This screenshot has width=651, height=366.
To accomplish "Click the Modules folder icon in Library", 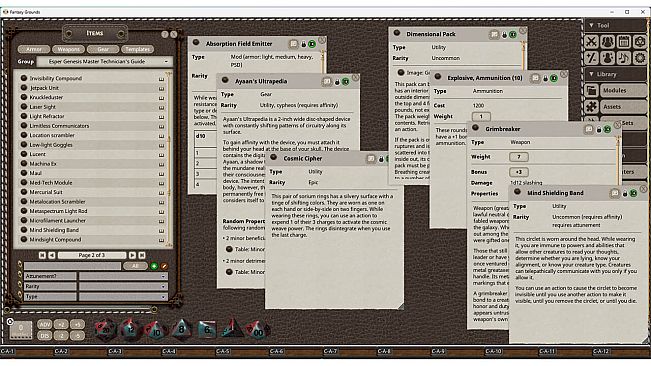I will pos(592,90).
